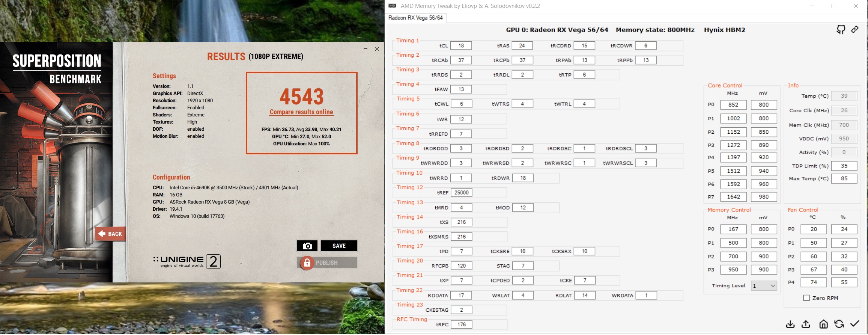Viewport: 868px width, 335px height.
Task: Edit the Max Temp (°C) field
Action: point(844,179)
